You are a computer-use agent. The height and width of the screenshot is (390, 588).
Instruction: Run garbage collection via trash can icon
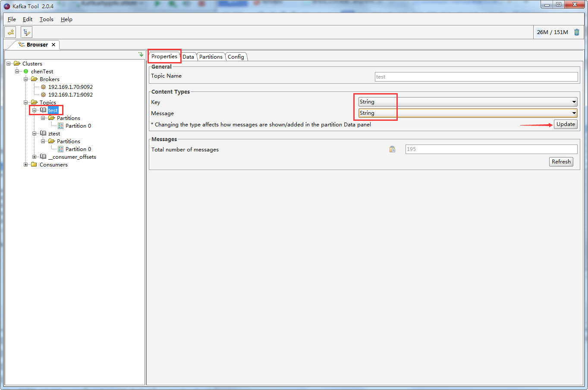tap(577, 32)
